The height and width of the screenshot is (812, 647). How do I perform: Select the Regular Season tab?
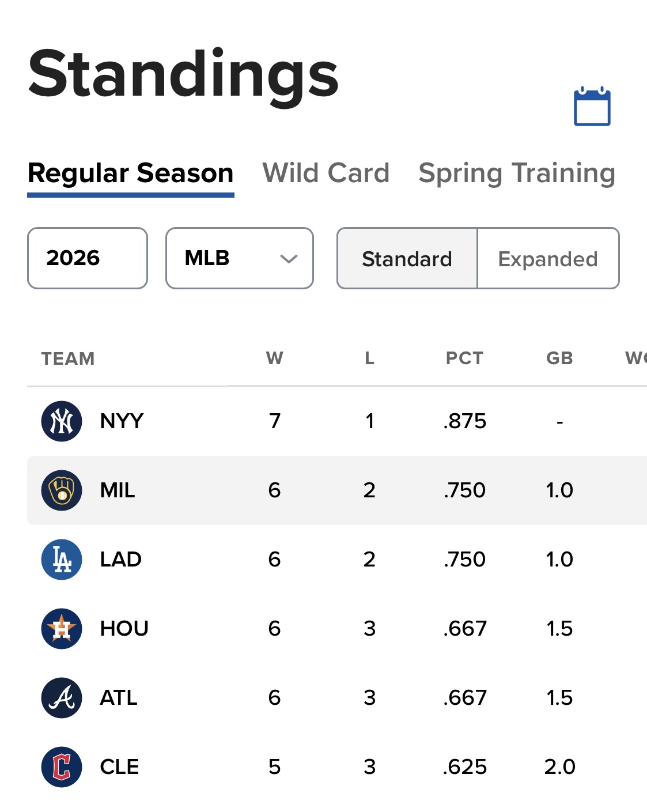point(131,173)
